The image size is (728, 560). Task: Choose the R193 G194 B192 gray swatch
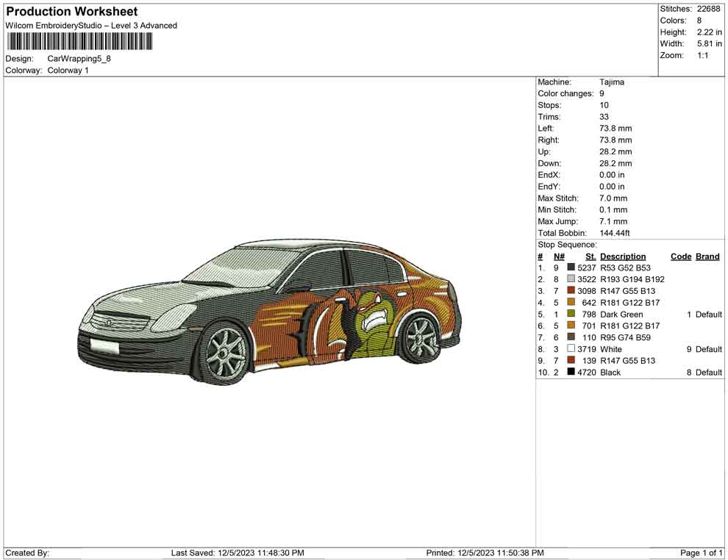pyautogui.click(x=571, y=280)
